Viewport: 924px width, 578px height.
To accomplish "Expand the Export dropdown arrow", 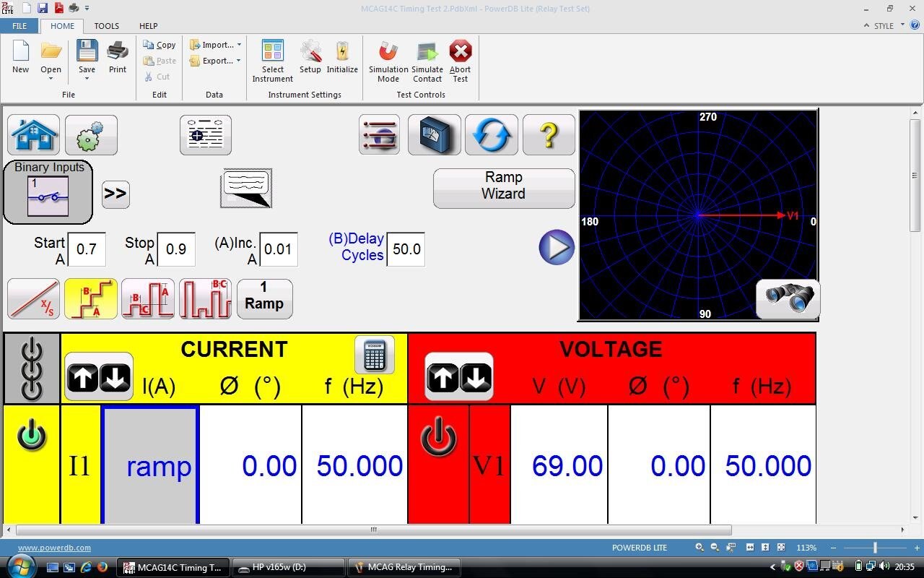I will (238, 61).
